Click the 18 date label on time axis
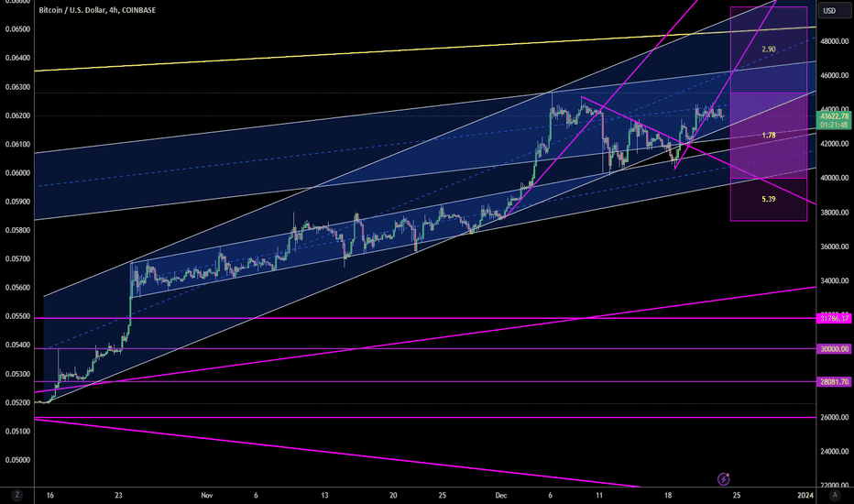Viewport: 854px width, 504px height. pos(668,495)
